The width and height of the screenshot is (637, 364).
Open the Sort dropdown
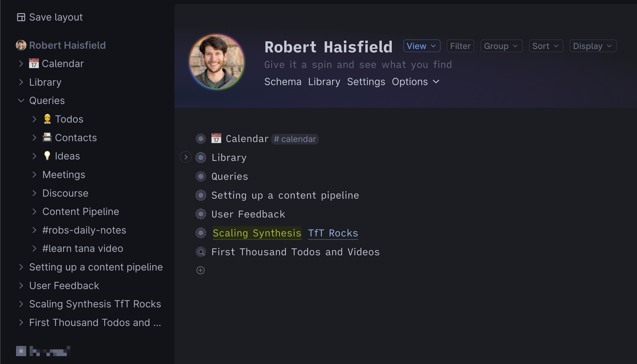(546, 46)
